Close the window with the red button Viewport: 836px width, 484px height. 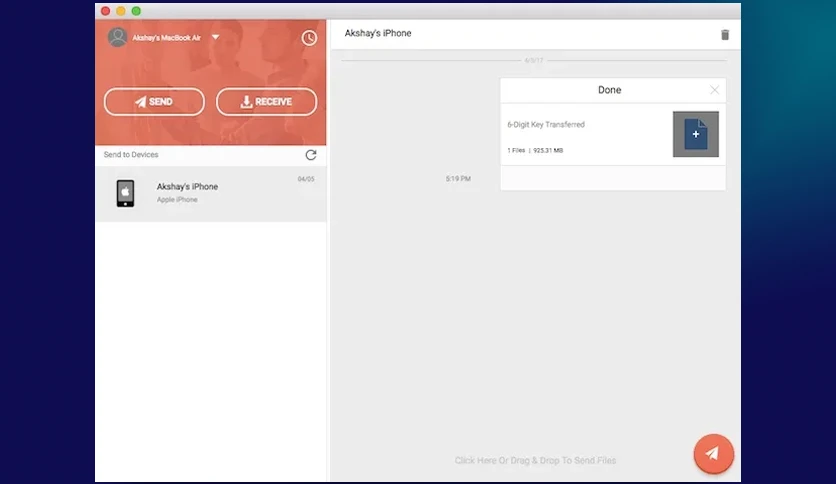point(106,11)
